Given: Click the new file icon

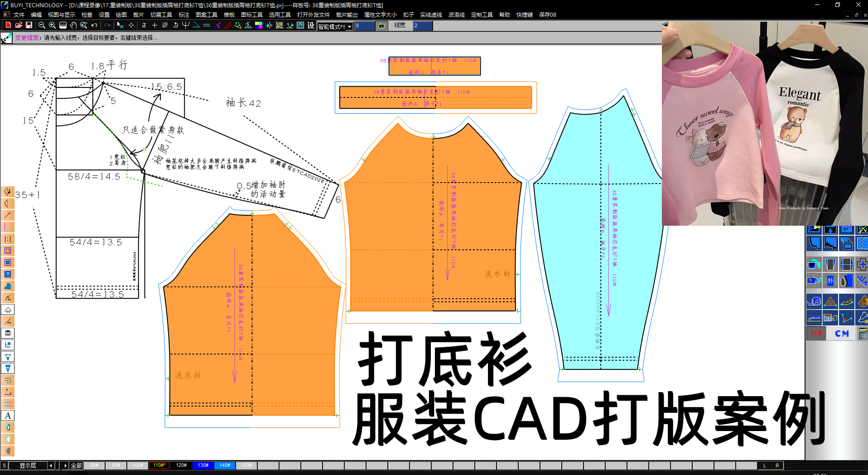Looking at the screenshot, I should [8, 25].
